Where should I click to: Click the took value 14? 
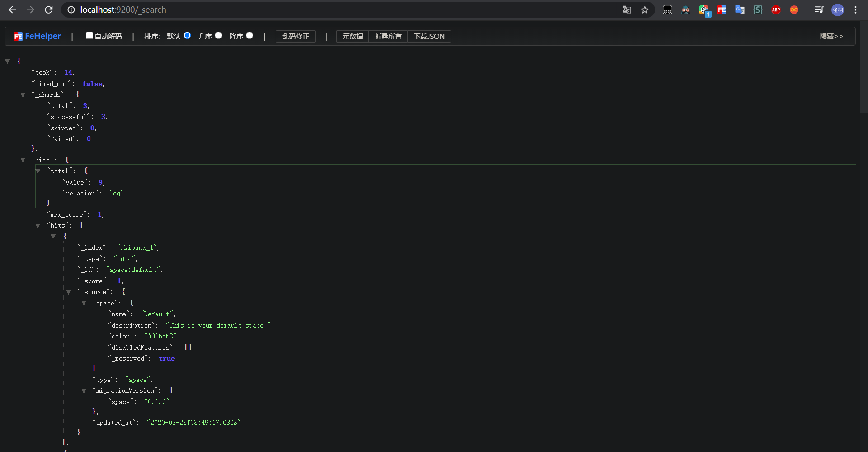click(x=68, y=72)
